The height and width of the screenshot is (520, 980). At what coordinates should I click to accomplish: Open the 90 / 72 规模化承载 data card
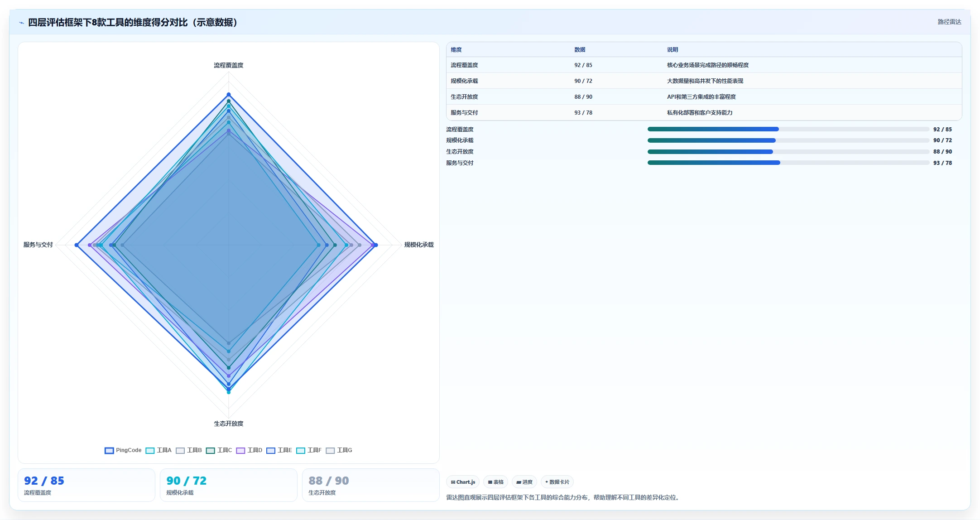point(229,485)
